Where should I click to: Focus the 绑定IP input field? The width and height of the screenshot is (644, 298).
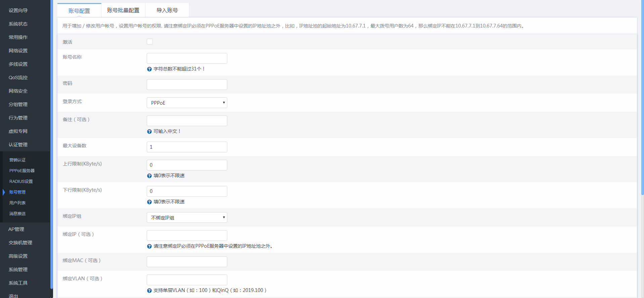pos(187,236)
